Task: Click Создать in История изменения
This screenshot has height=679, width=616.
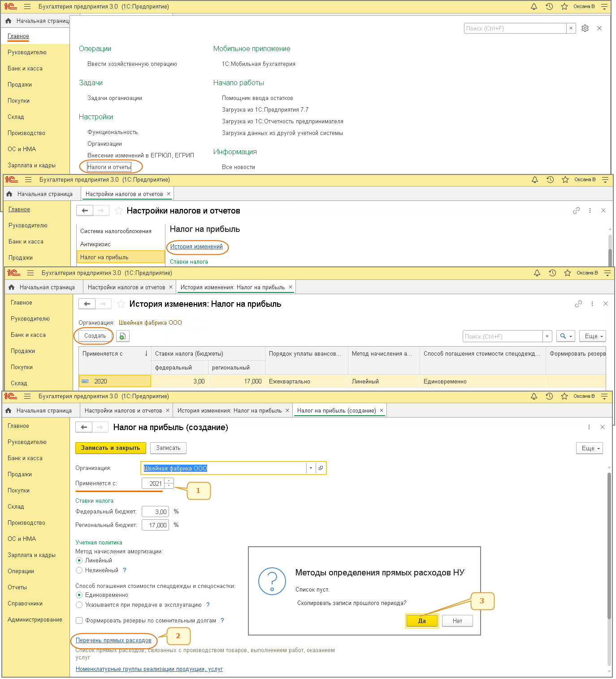Action: click(x=95, y=335)
